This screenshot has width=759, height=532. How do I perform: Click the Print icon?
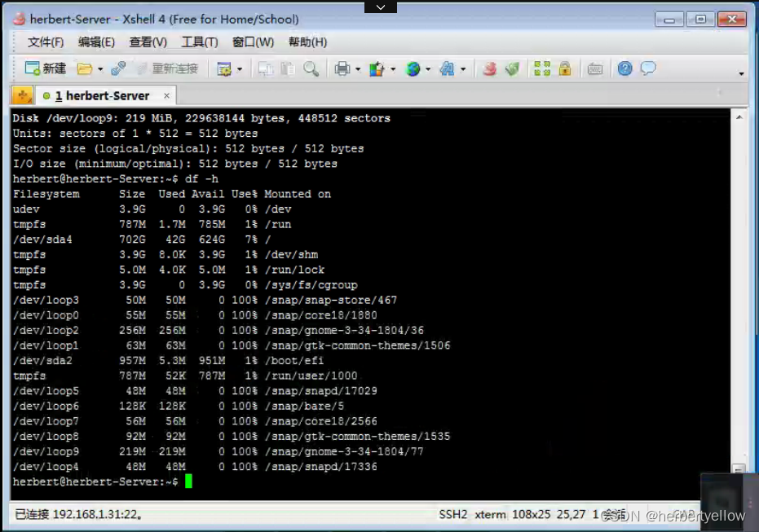[342, 68]
